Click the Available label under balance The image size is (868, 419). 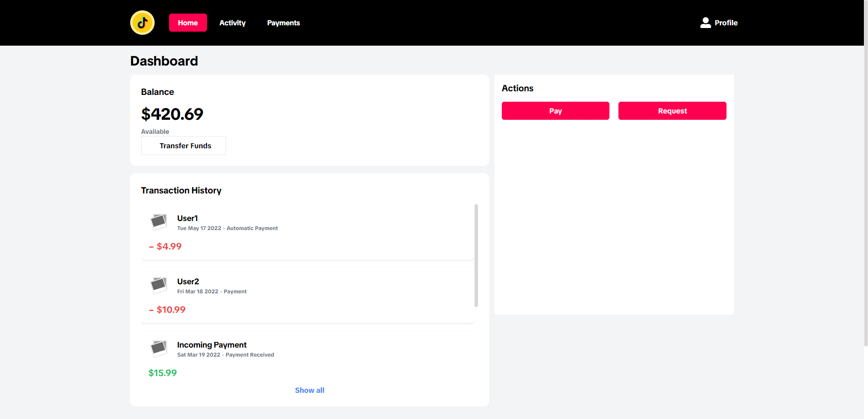155,132
